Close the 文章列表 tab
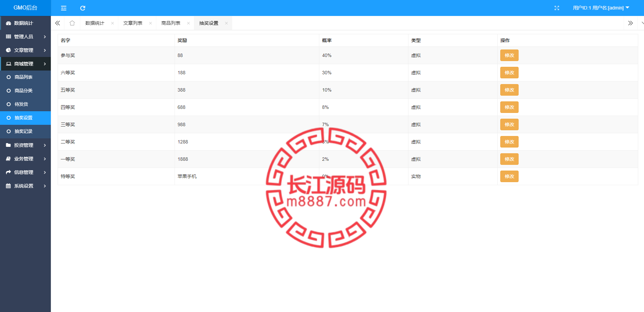Image resolution: width=644 pixels, height=312 pixels. (150, 23)
